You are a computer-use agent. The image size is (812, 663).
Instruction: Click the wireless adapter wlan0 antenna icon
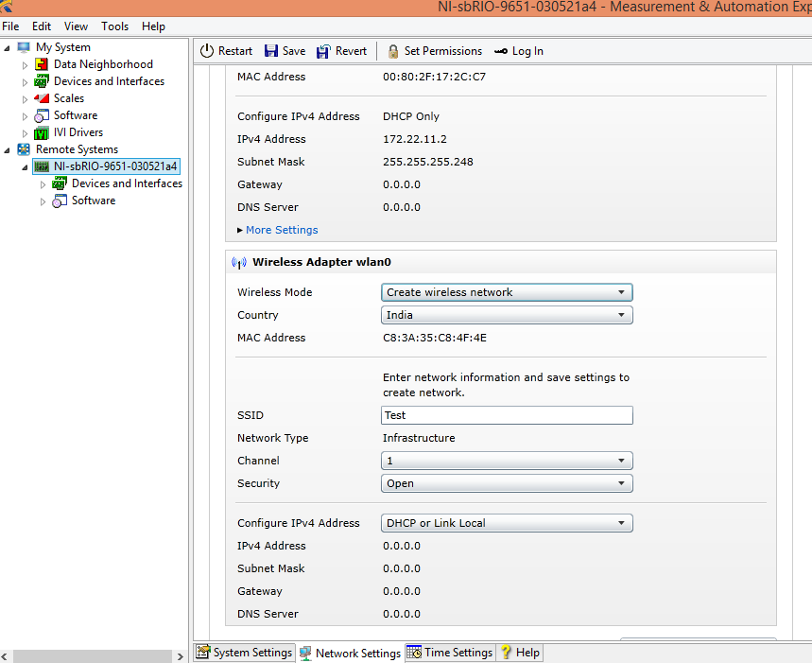(x=239, y=263)
